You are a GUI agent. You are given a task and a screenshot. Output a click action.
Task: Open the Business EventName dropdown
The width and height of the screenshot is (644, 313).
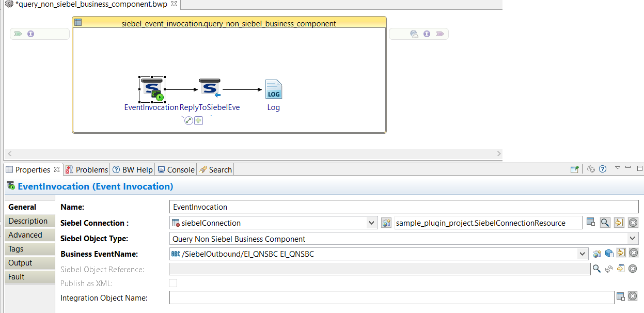[x=583, y=254]
